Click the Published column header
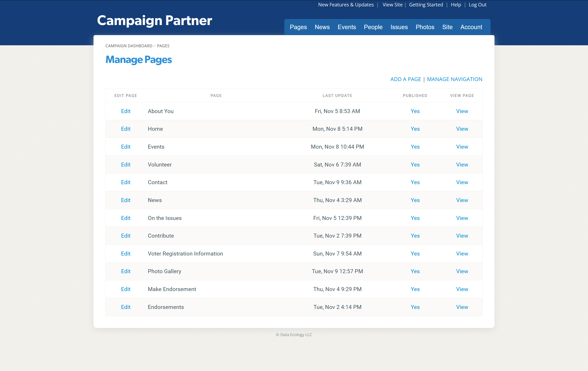 (x=415, y=96)
